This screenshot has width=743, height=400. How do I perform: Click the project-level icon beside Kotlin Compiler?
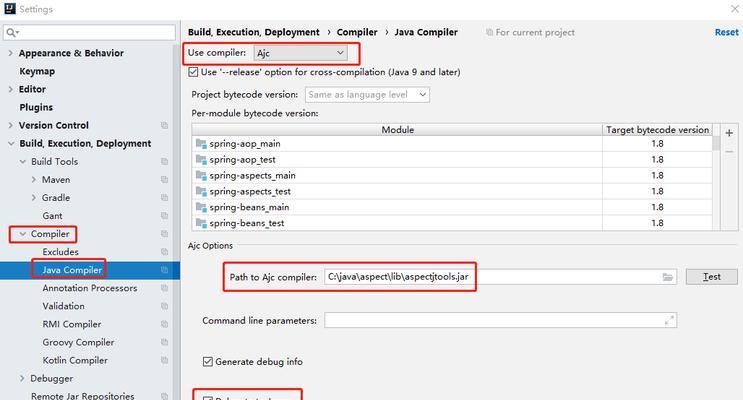[x=164, y=360]
